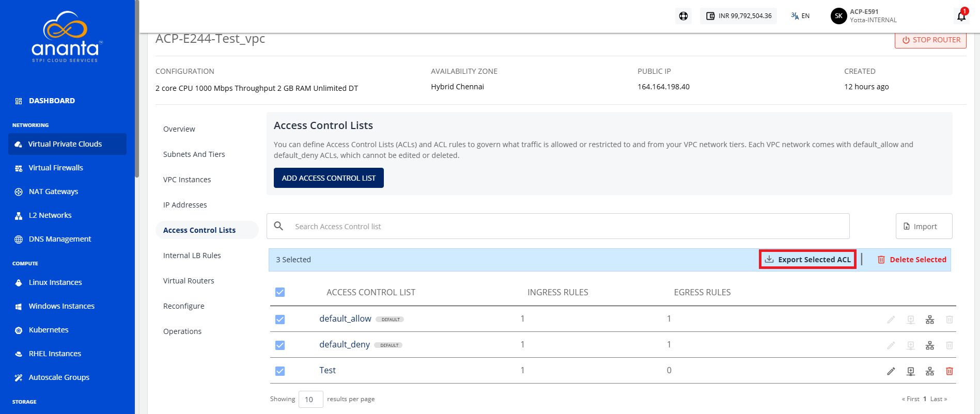The height and width of the screenshot is (414, 980).
Task: Select the Virtual Routers tab
Action: [x=189, y=281]
